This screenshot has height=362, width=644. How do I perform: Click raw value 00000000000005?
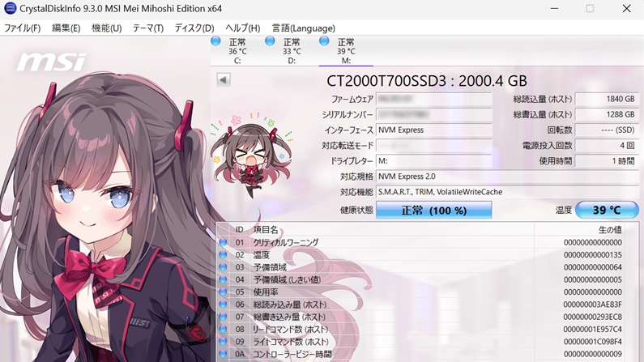[593, 279]
